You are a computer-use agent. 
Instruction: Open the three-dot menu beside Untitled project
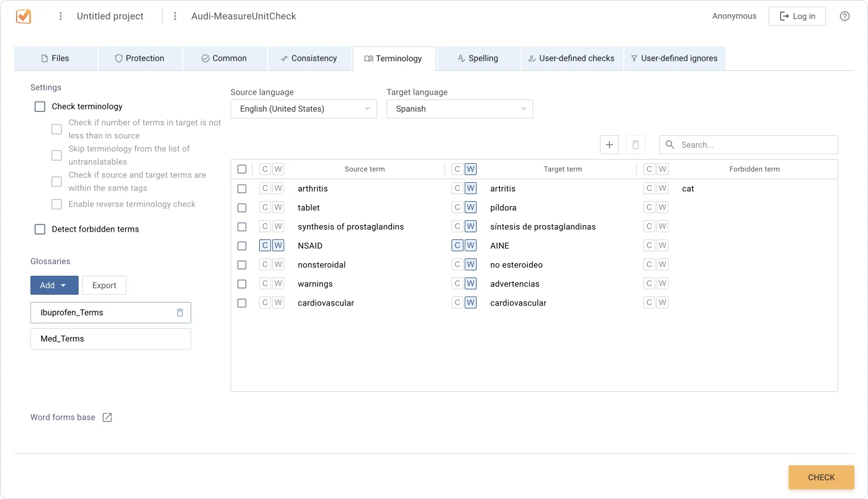(x=60, y=16)
